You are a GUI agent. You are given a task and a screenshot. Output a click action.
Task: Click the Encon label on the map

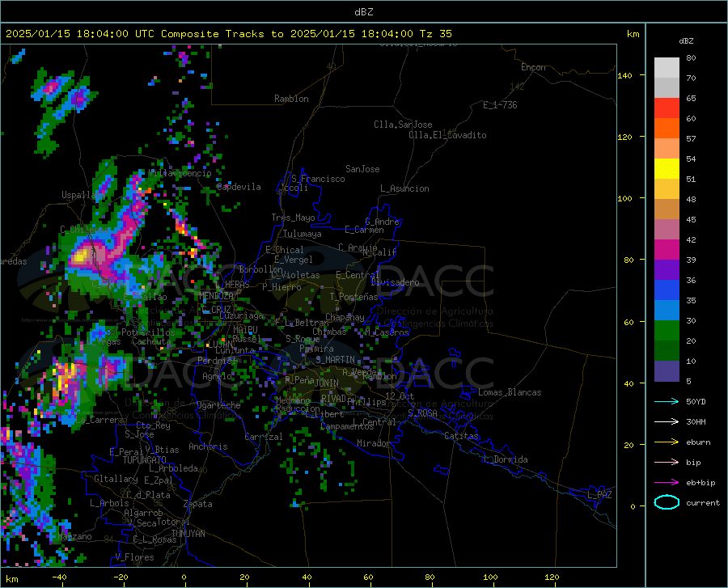coord(533,67)
